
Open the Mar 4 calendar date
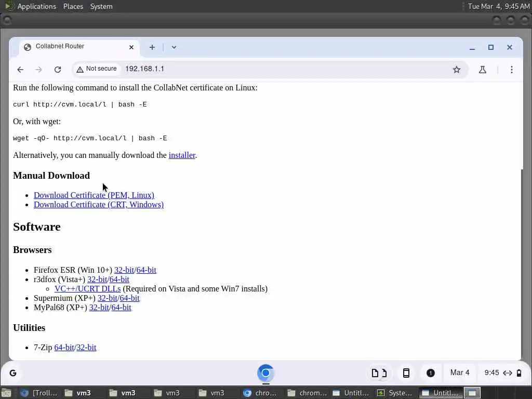point(460,373)
